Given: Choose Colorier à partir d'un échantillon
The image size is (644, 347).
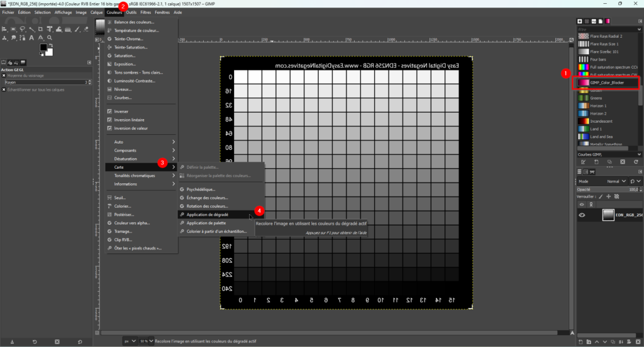Looking at the screenshot, I should point(221,232).
